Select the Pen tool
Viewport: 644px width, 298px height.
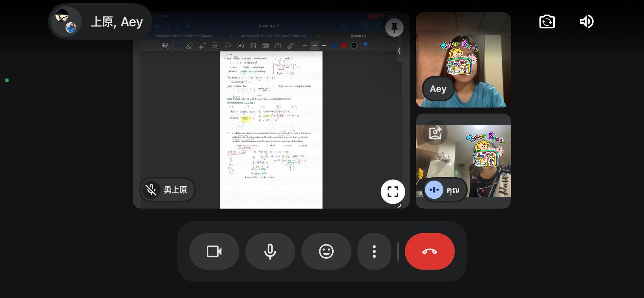[177, 46]
